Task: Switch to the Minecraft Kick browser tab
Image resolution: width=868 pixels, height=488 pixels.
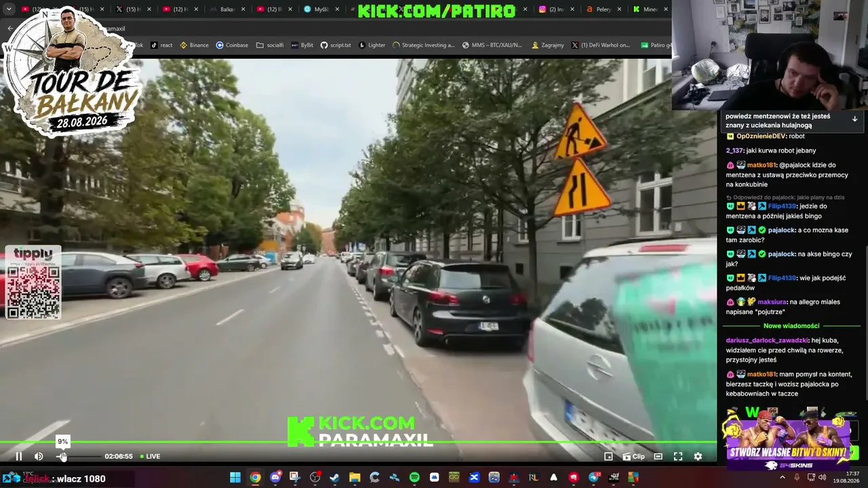Action: pos(650,9)
